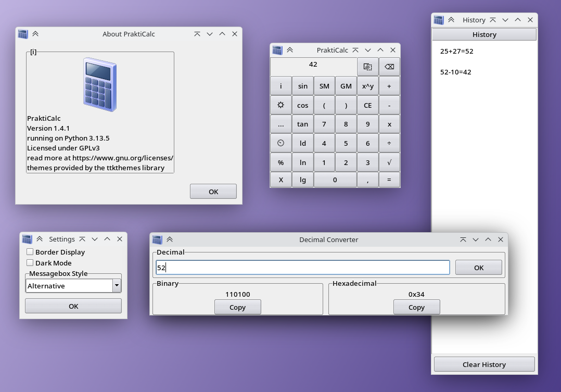
Task: Copy the hexadecimal value 0x34
Action: (x=416, y=307)
